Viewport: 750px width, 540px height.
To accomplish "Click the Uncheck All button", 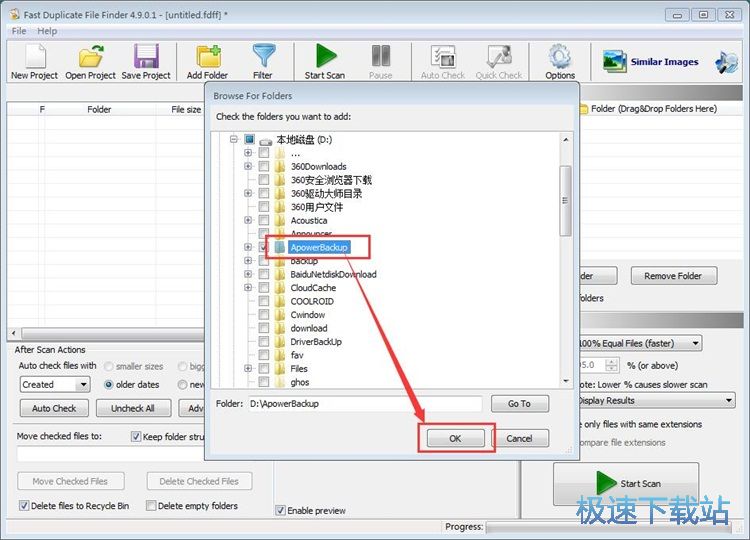I will tap(133, 408).
